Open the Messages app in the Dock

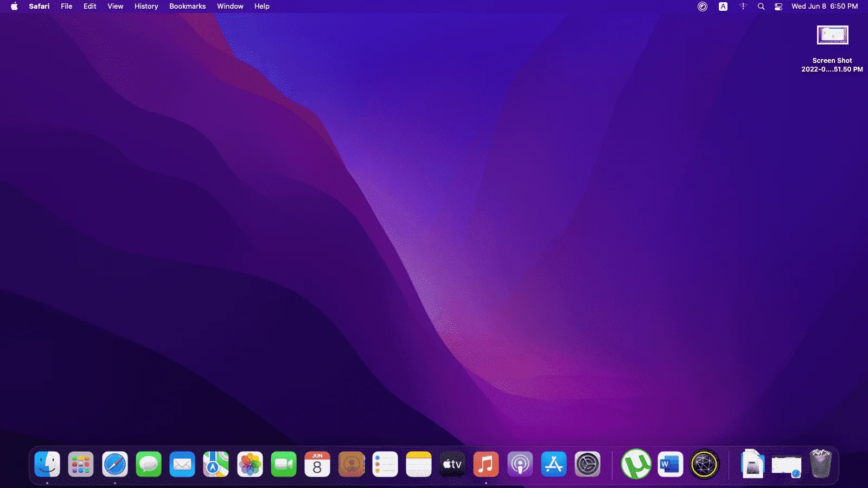[x=149, y=465]
